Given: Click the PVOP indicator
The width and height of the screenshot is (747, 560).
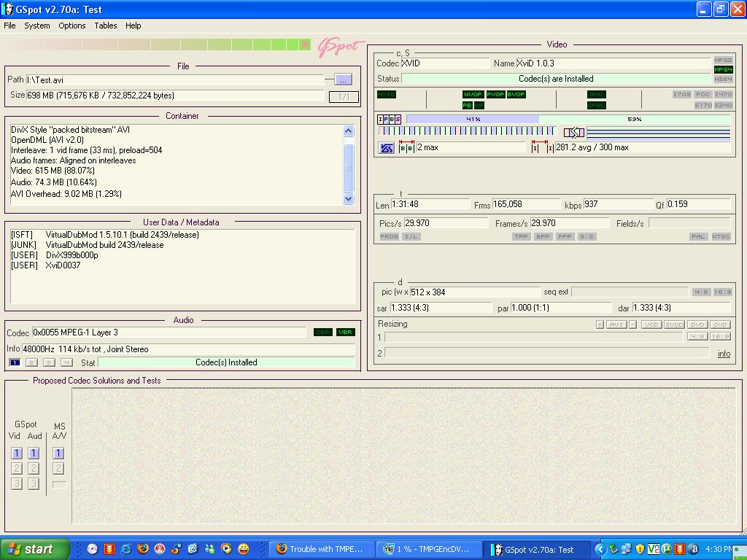Looking at the screenshot, I should tap(495, 94).
